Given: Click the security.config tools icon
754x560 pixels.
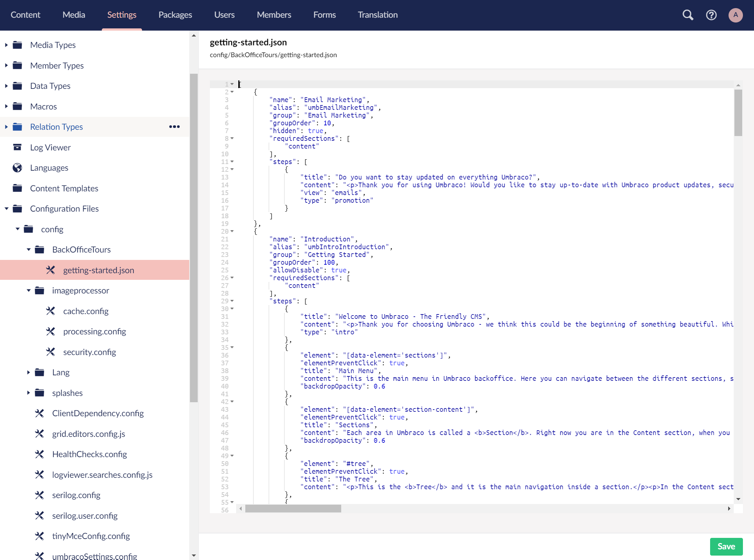Looking at the screenshot, I should (51, 352).
